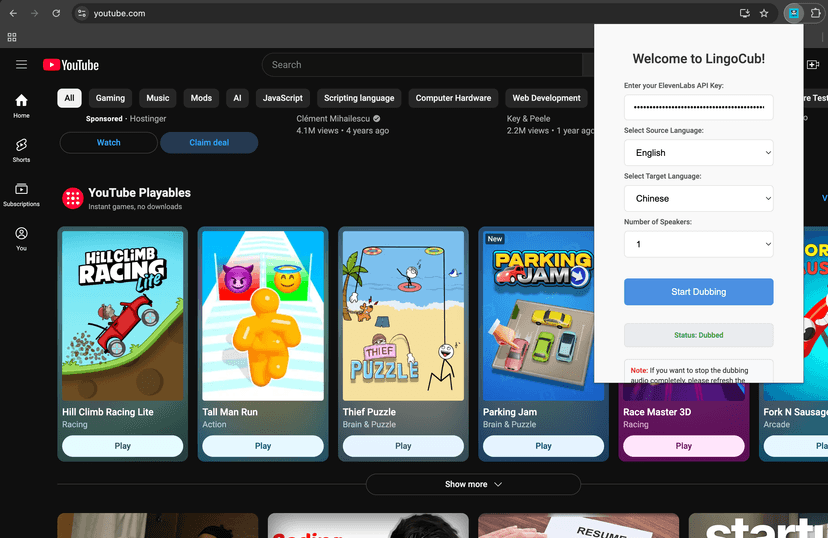
Task: Play Hill Climb Racing Lite
Action: [123, 446]
